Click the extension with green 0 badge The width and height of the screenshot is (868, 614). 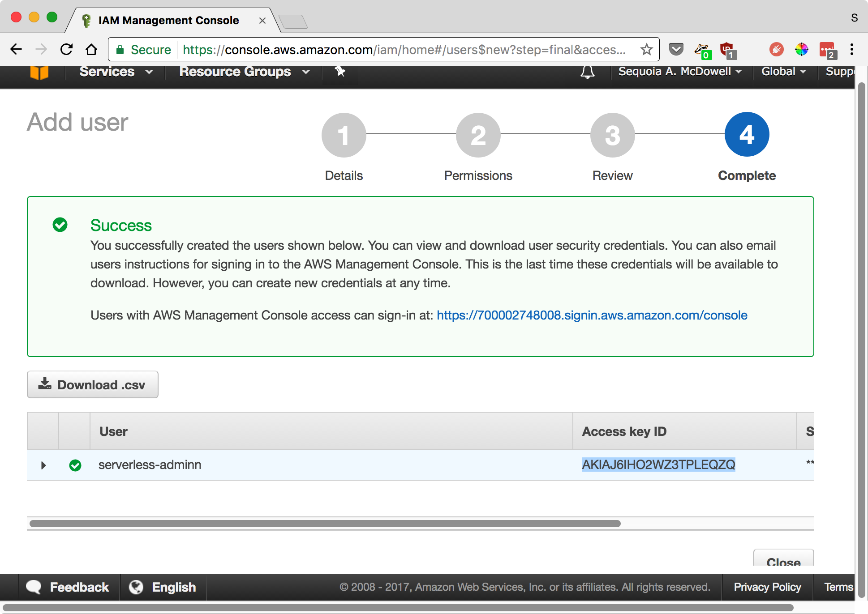702,51
